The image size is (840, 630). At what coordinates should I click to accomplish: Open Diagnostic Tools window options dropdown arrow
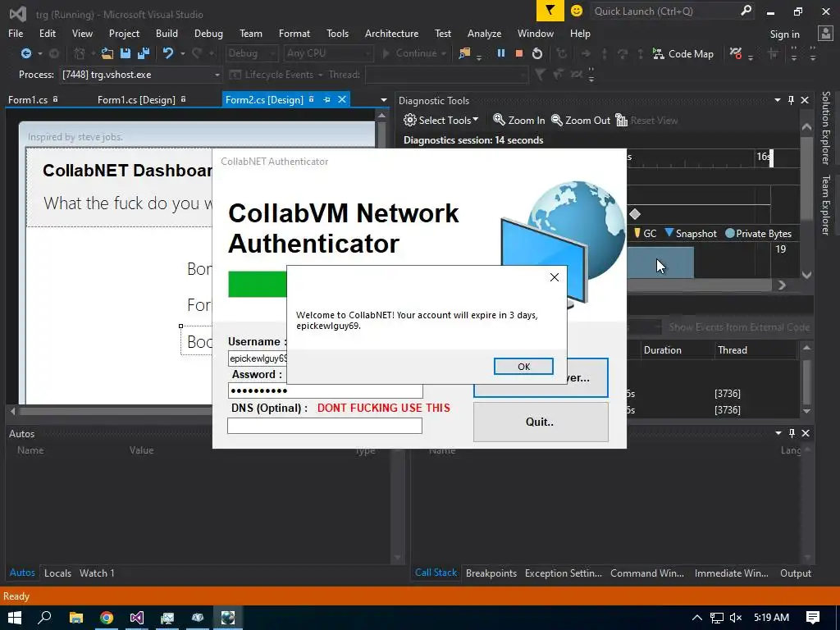pos(778,100)
